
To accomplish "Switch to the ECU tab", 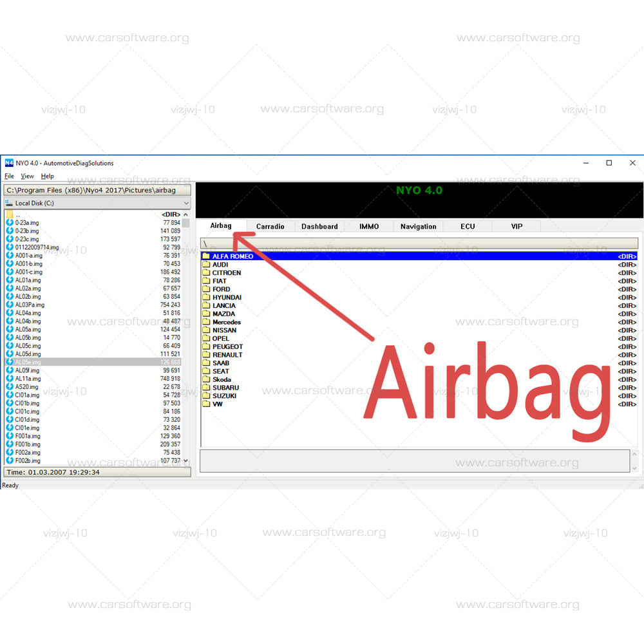I will pyautogui.click(x=468, y=226).
